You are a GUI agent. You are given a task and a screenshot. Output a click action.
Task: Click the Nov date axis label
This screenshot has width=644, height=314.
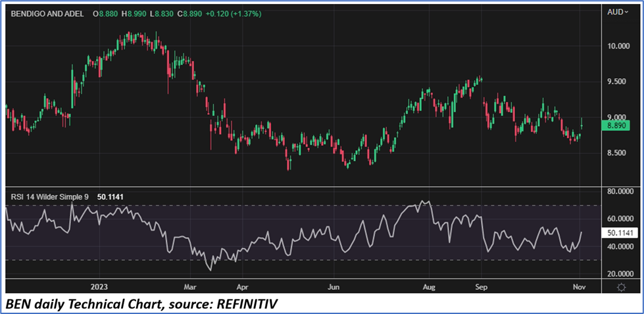(580, 287)
